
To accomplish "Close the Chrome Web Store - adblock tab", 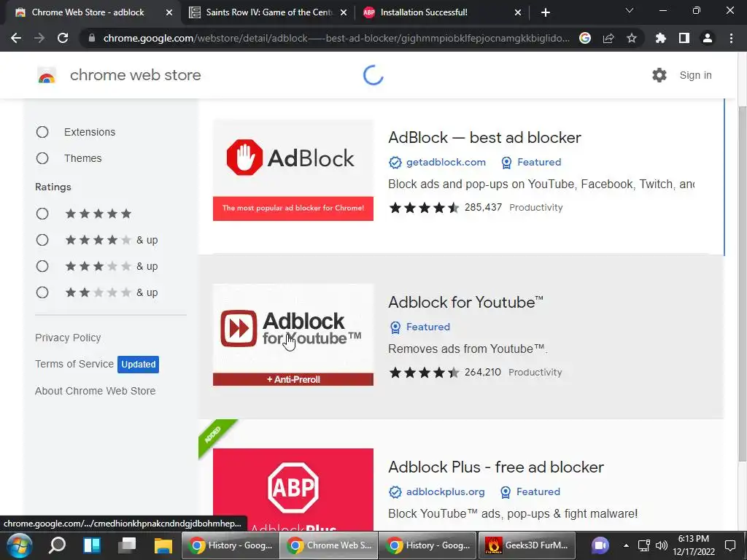I will pyautogui.click(x=169, y=12).
